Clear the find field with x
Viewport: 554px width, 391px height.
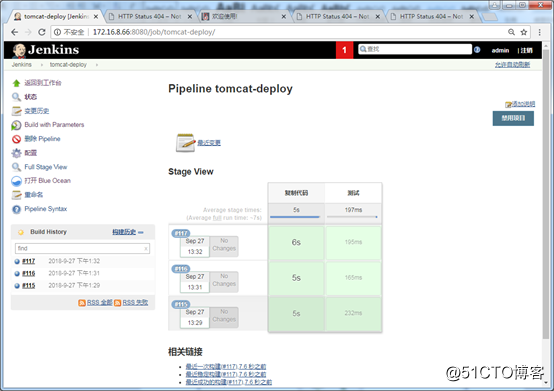click(x=146, y=249)
